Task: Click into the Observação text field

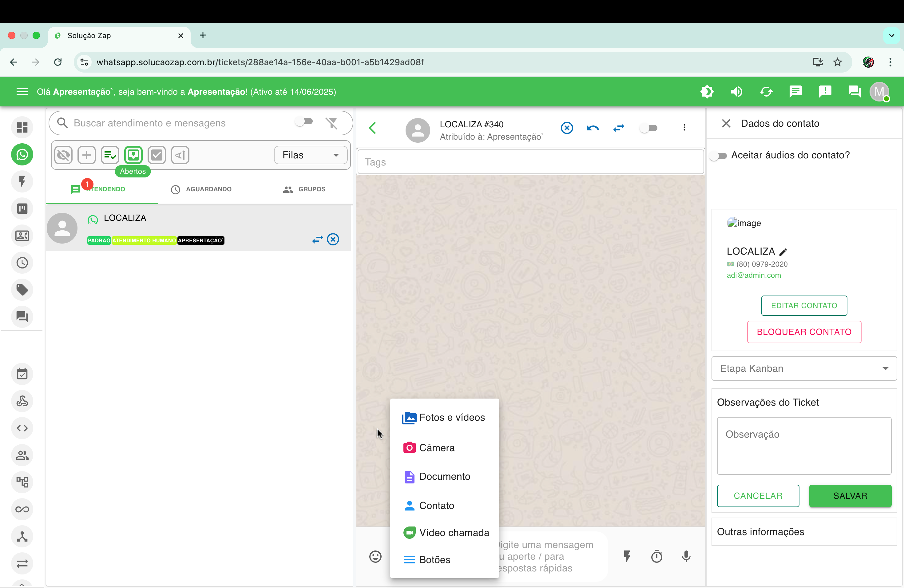Action: pyautogui.click(x=804, y=446)
